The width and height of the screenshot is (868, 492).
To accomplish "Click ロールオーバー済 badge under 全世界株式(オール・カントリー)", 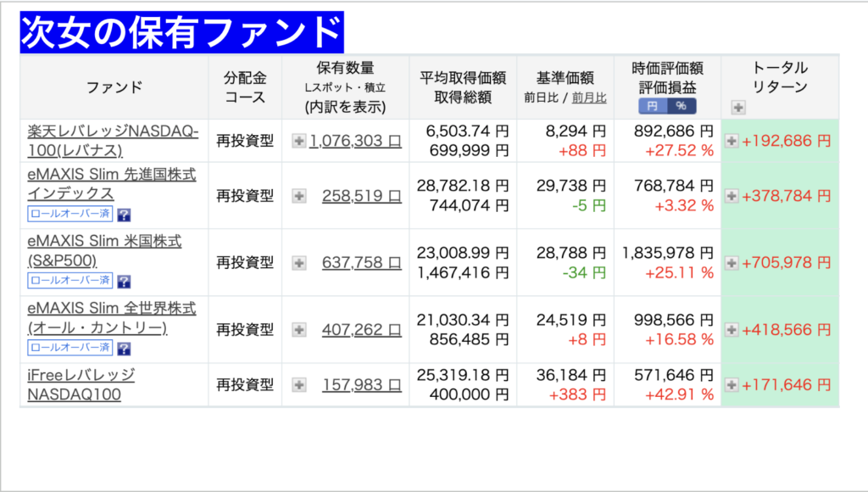I will click(70, 348).
